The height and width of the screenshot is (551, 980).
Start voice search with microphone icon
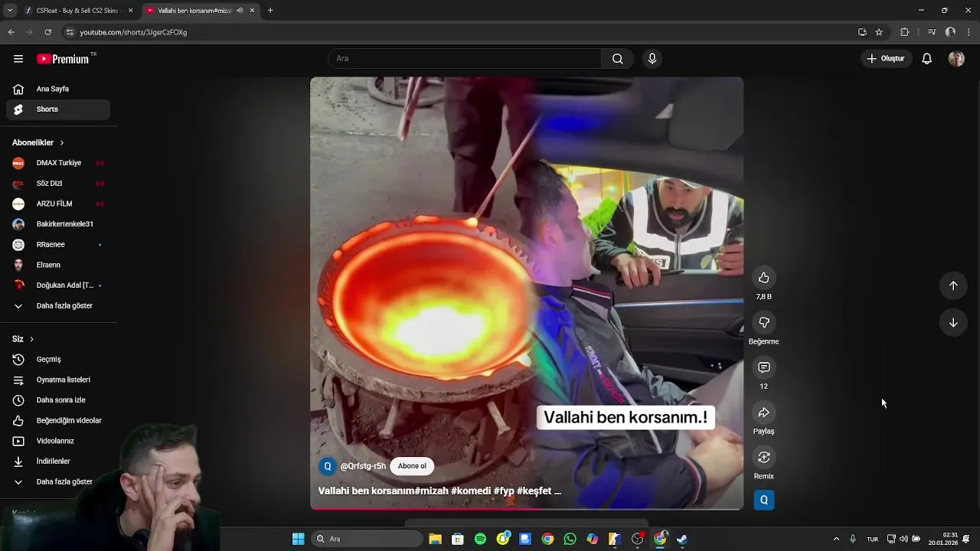[x=652, y=59]
